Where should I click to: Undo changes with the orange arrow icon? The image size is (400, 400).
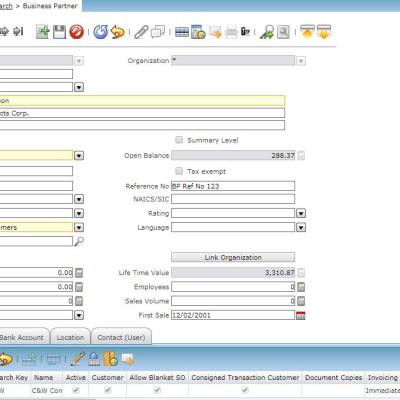pyautogui.click(x=117, y=32)
